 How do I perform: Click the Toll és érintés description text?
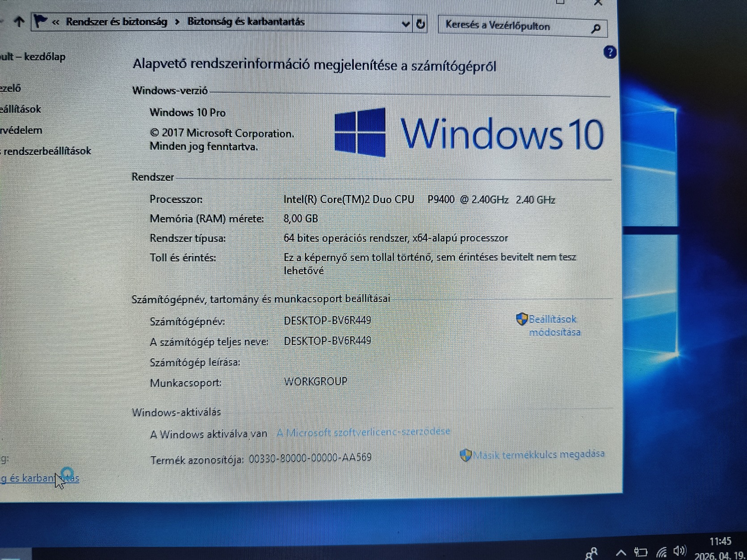tap(430, 263)
